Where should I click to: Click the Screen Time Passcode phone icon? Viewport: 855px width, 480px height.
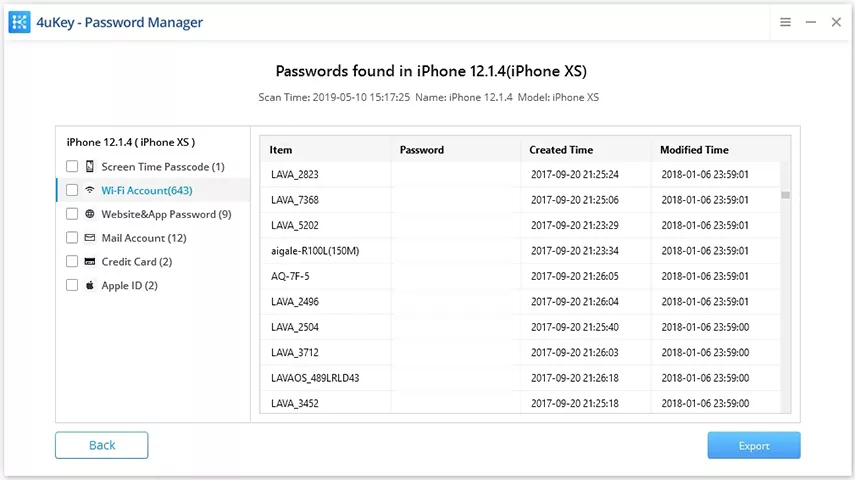tap(90, 166)
